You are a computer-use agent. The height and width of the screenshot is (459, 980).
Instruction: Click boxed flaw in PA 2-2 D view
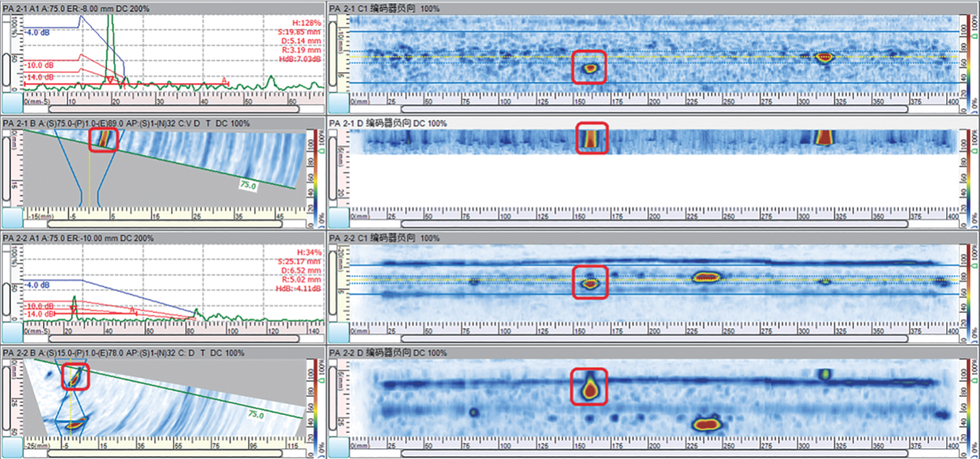click(x=590, y=386)
